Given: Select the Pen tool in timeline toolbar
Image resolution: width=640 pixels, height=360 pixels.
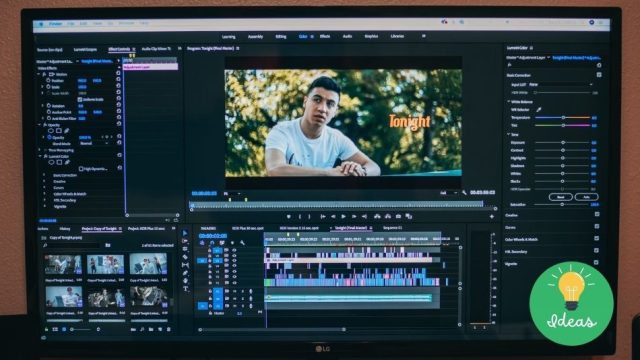Looking at the screenshot, I should (185, 273).
